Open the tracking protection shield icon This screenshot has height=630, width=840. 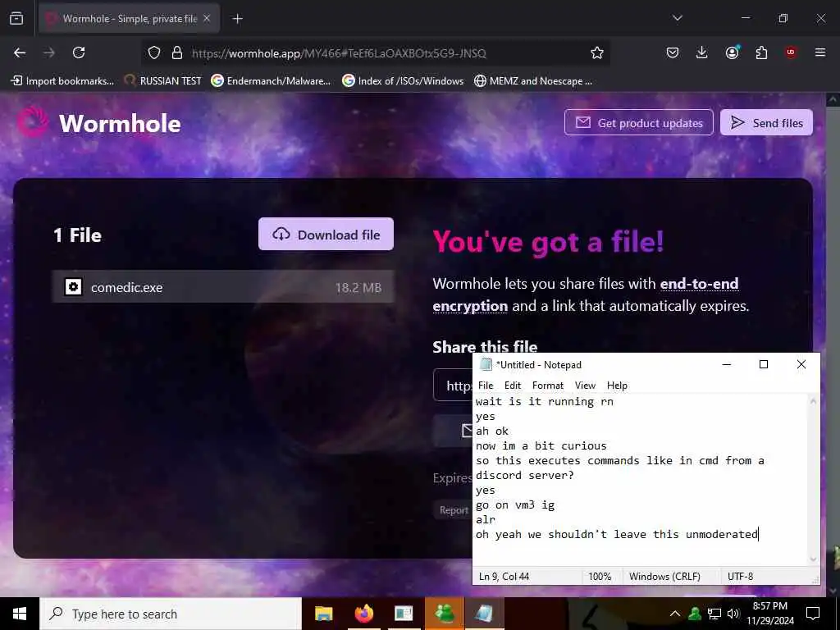(x=154, y=52)
